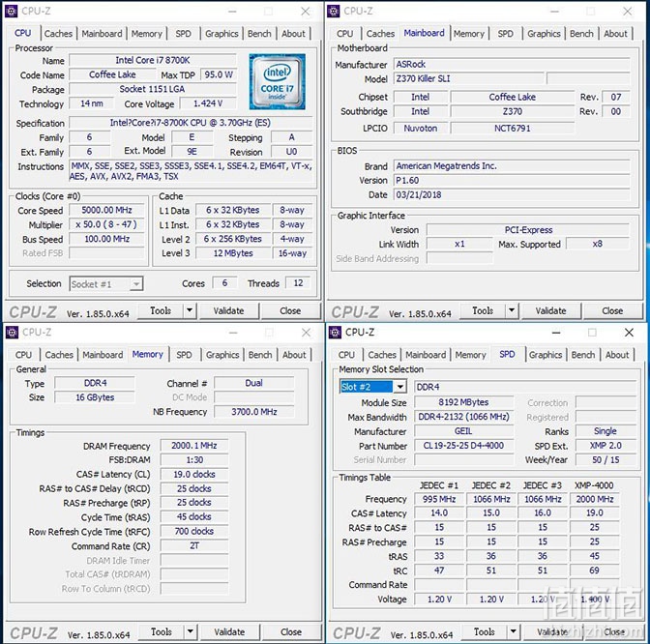Click the Core Voltage 1.424 V value
The width and height of the screenshot is (650, 644).
pos(208,103)
